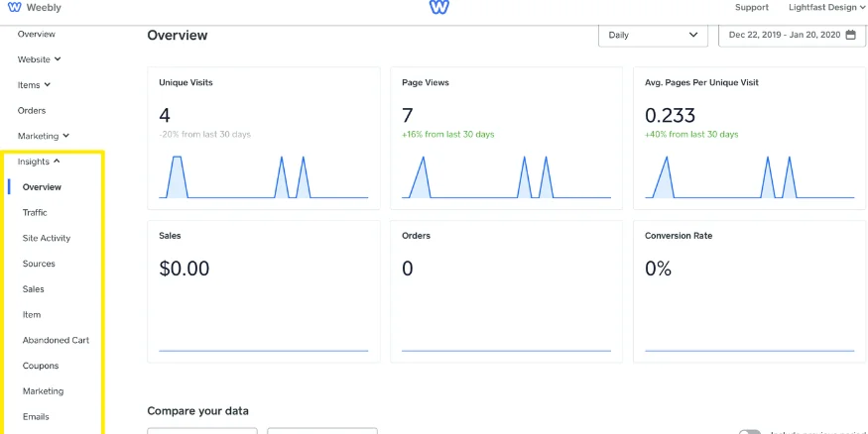Click '+40% from last 30 days' text
This screenshot has height=434, width=868.
691,135
